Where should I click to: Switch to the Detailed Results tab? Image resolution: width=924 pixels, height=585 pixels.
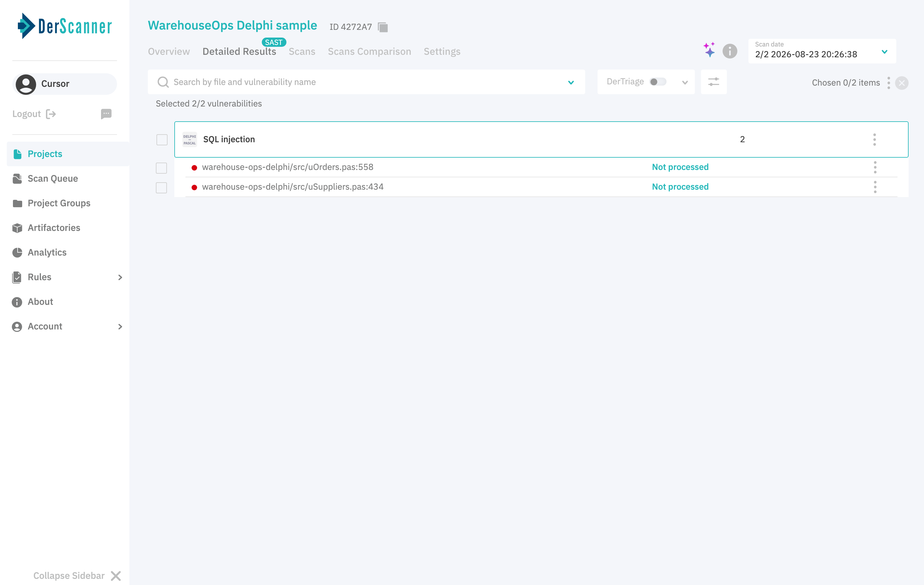239,51
